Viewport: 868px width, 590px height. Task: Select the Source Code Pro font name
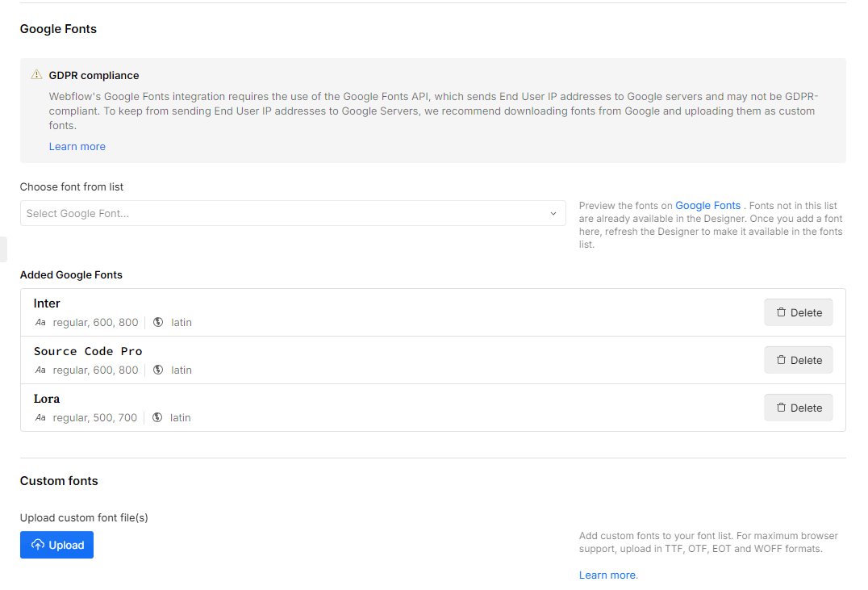pos(88,351)
